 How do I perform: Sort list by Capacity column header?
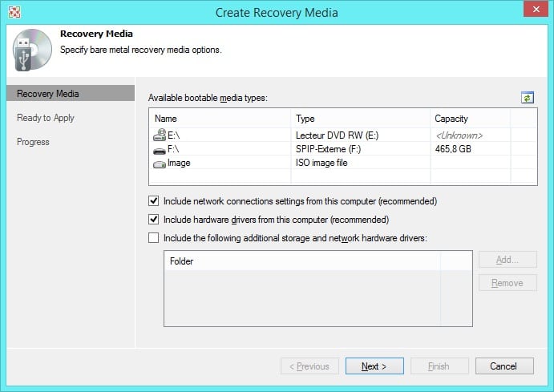tap(469, 119)
